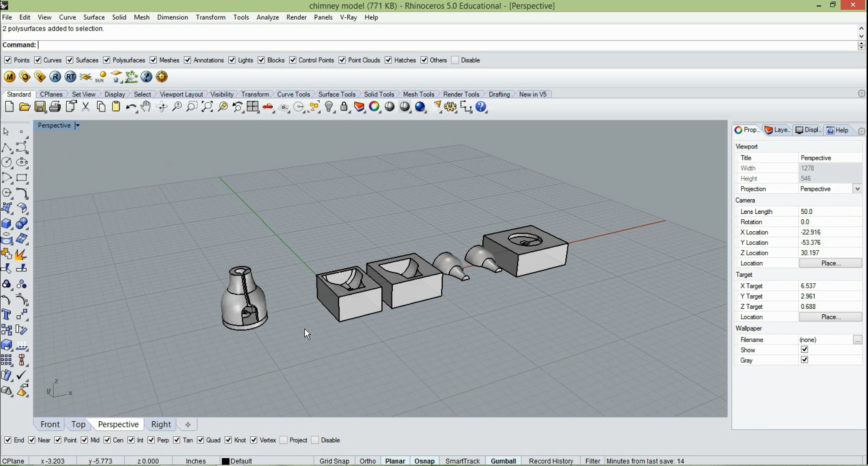Image resolution: width=868 pixels, height=466 pixels.
Task: Uncheck the Mid osnap checkbox
Action: [85, 440]
